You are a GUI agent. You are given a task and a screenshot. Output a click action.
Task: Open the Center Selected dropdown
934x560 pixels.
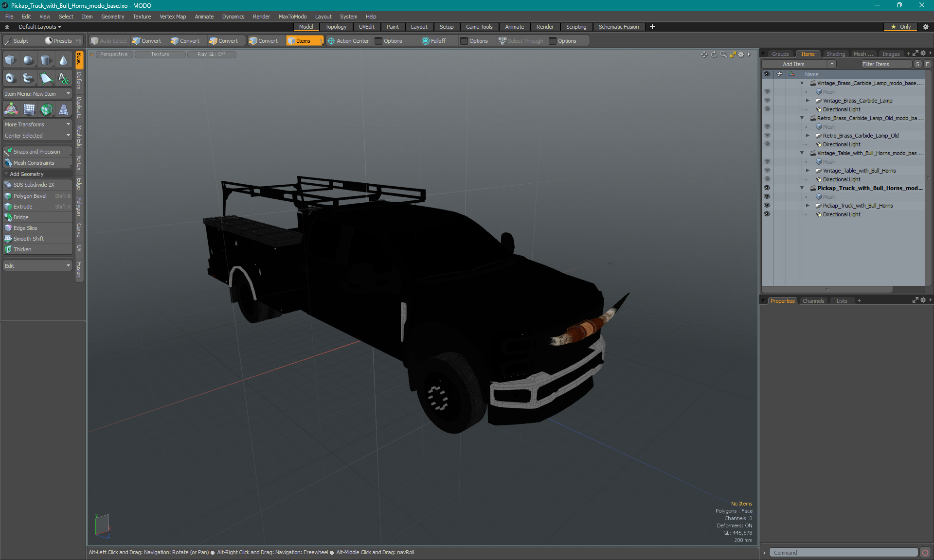tap(38, 136)
